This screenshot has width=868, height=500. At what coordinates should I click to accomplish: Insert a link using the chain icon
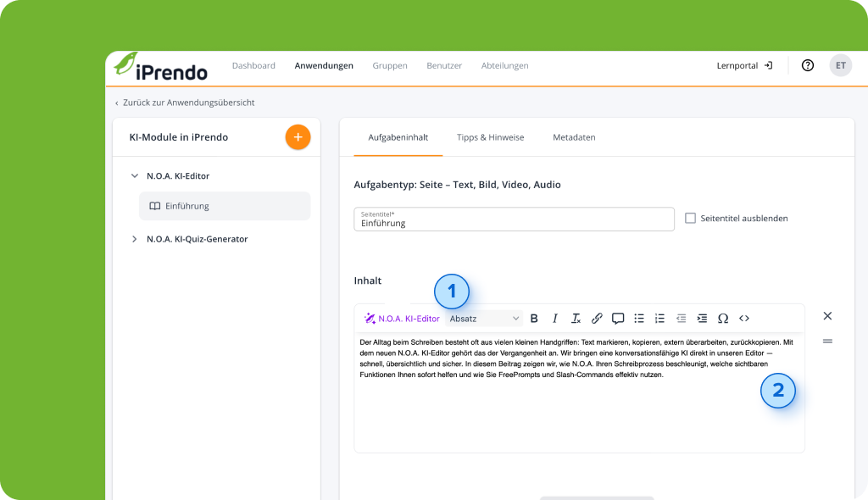[x=597, y=319]
